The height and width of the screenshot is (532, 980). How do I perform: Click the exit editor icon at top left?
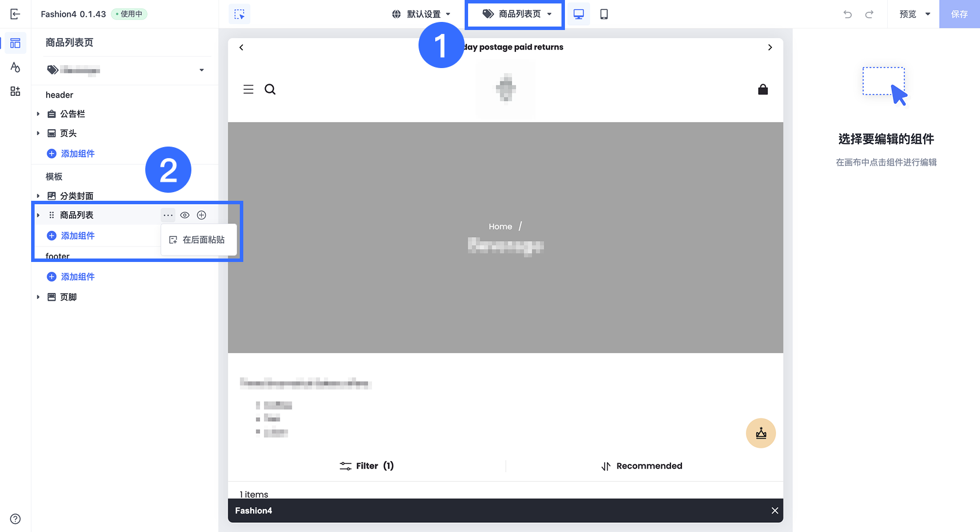16,14
